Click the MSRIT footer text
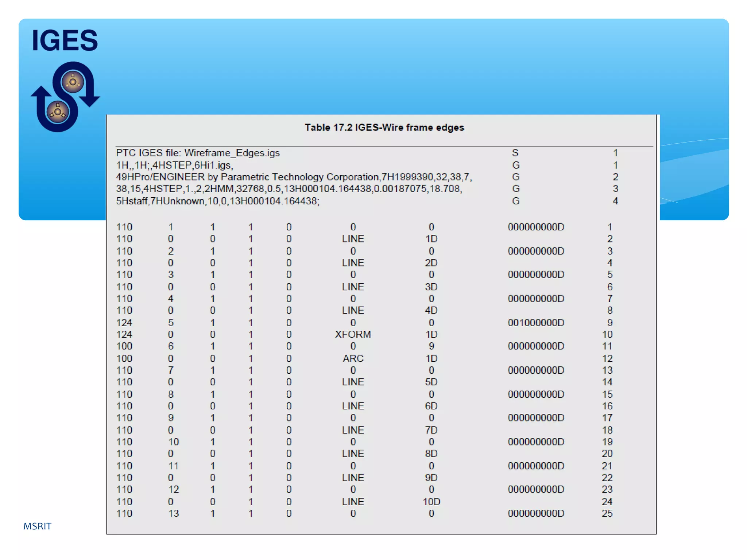This screenshot has height=560, width=747. pyautogui.click(x=37, y=526)
